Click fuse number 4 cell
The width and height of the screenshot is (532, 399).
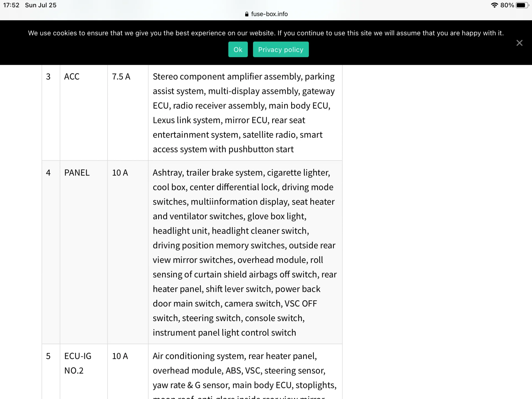click(48, 173)
